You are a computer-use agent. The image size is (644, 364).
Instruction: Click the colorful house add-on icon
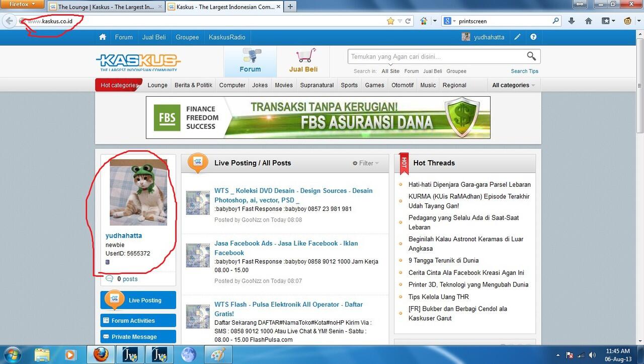click(x=424, y=21)
